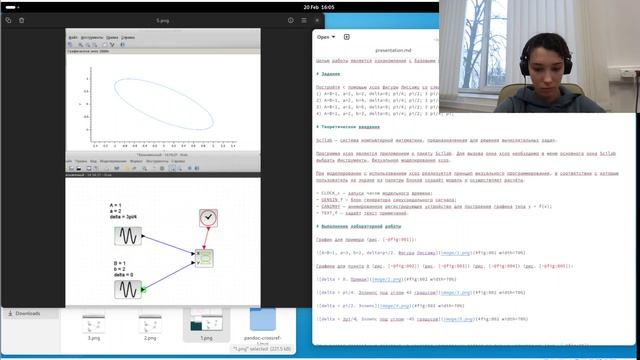
Task: Click the copy image icon in image viewer
Action: tap(9, 20)
